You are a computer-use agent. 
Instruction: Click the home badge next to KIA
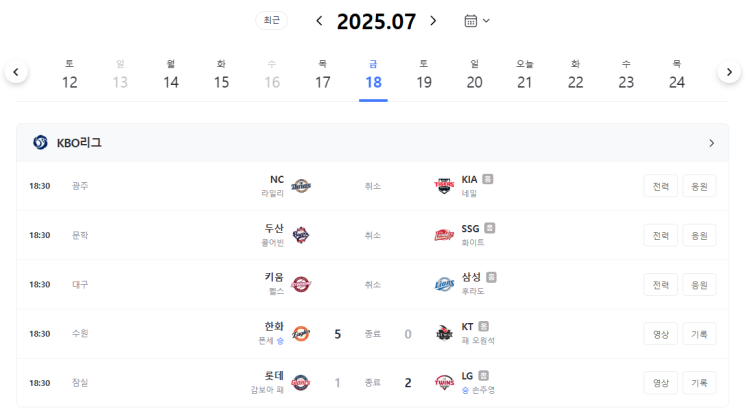487,179
